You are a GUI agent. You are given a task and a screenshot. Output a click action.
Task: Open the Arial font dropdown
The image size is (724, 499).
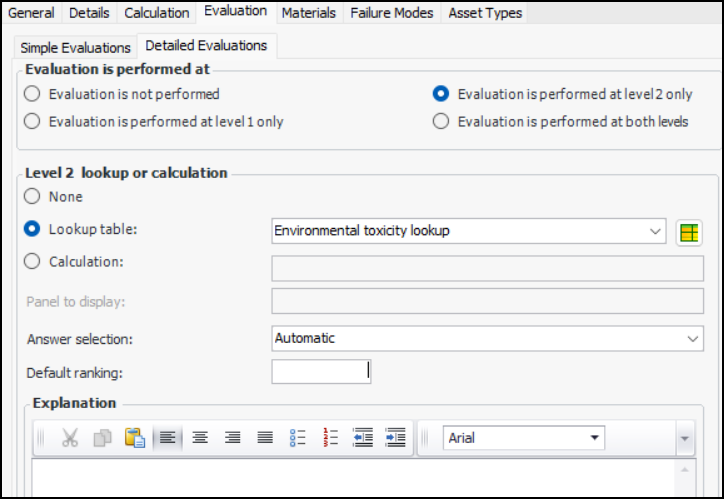pos(596,438)
